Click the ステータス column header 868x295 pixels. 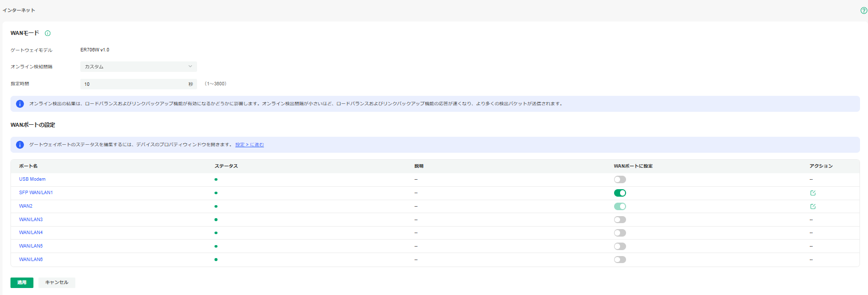point(226,166)
